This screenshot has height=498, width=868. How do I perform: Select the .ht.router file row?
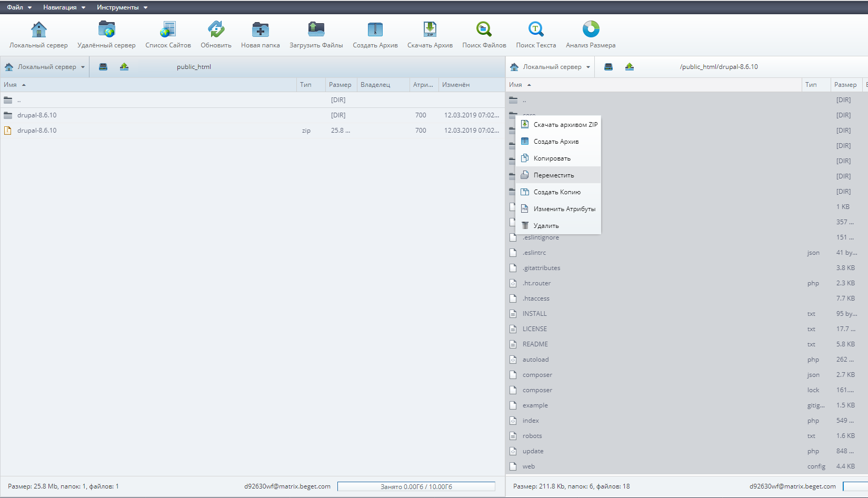click(x=686, y=283)
